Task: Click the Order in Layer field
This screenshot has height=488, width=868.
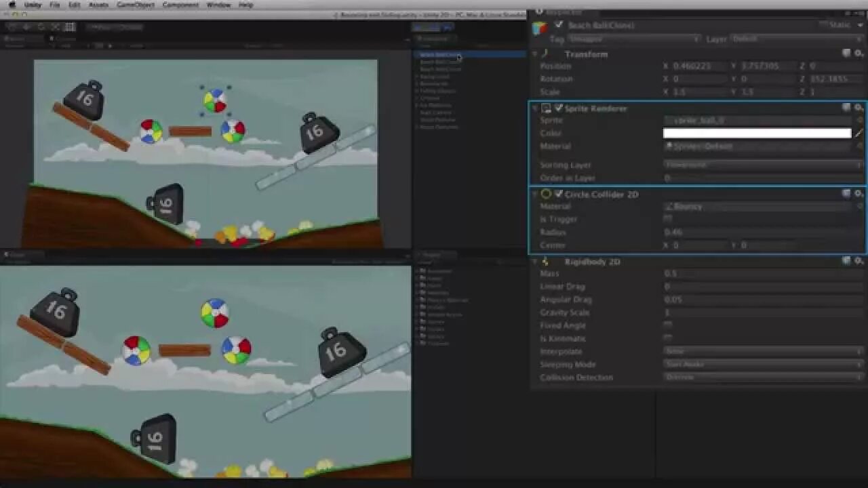Action: (x=763, y=178)
